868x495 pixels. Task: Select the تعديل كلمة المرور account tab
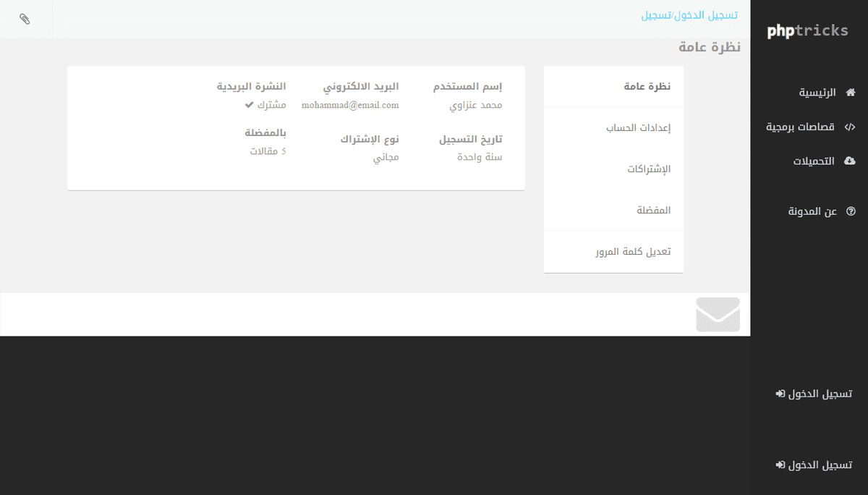tap(613, 252)
